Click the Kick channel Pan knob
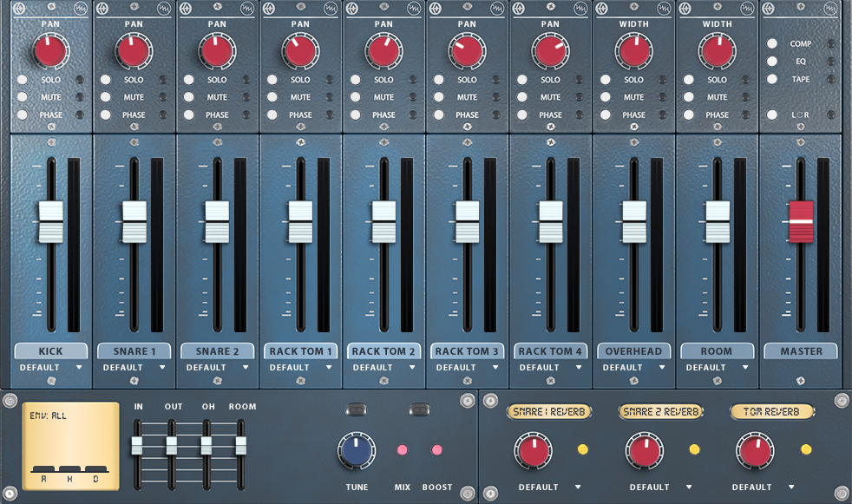 tap(50, 52)
